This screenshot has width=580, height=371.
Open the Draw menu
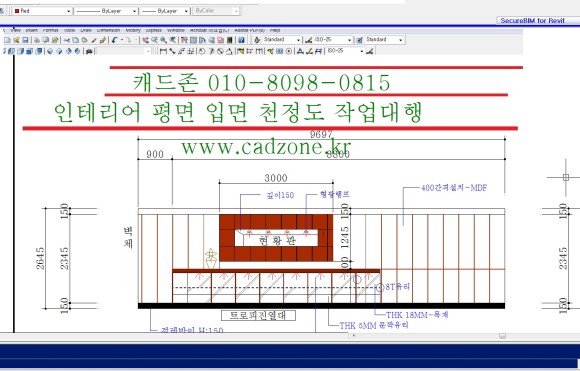click(x=86, y=30)
